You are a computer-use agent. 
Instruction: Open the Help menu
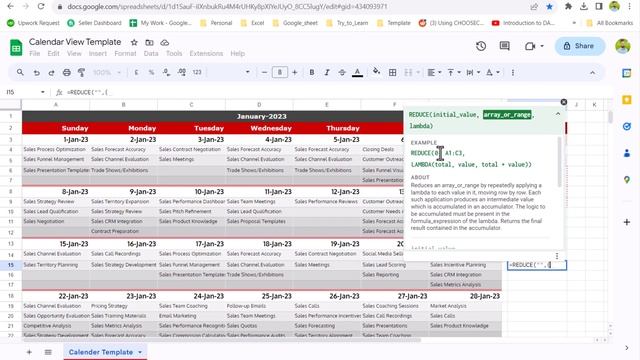237,53
